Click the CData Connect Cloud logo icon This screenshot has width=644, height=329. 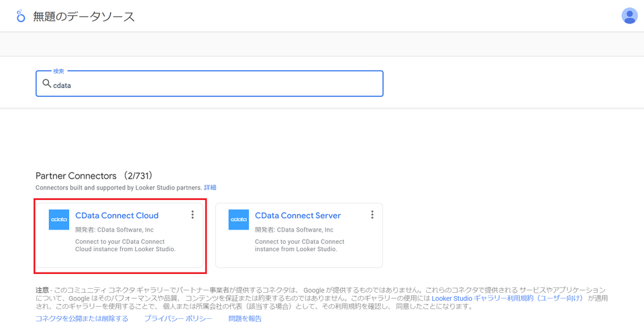pyautogui.click(x=59, y=220)
